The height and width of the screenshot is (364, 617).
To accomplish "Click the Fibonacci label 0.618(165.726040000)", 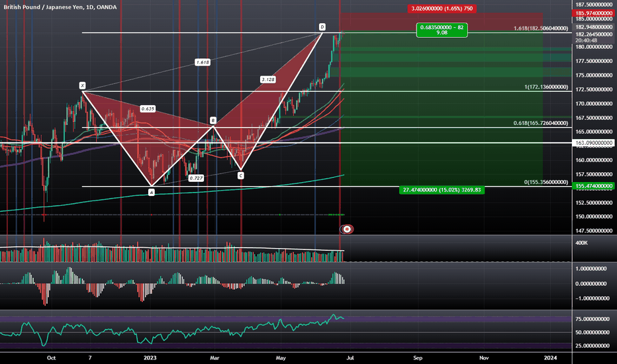I will click(541, 123).
